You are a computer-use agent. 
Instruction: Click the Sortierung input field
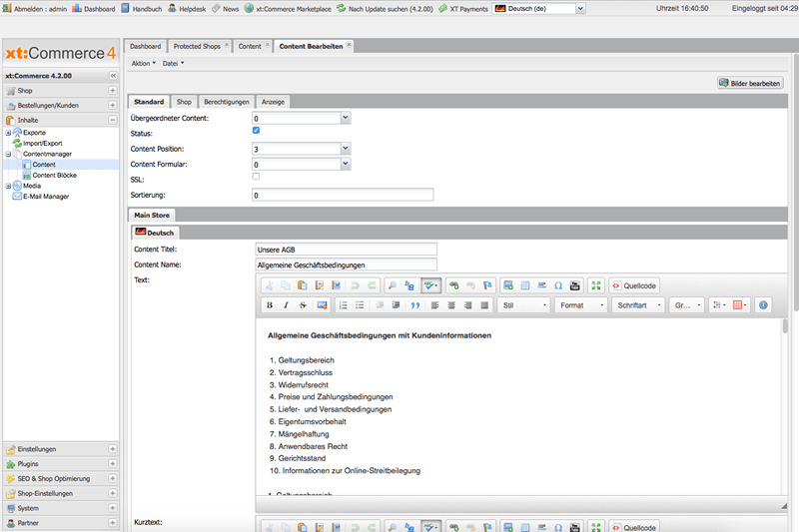343,195
